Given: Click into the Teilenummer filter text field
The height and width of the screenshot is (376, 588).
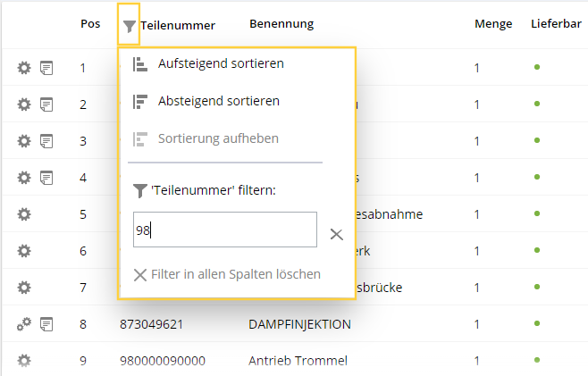Looking at the screenshot, I should (x=225, y=230).
